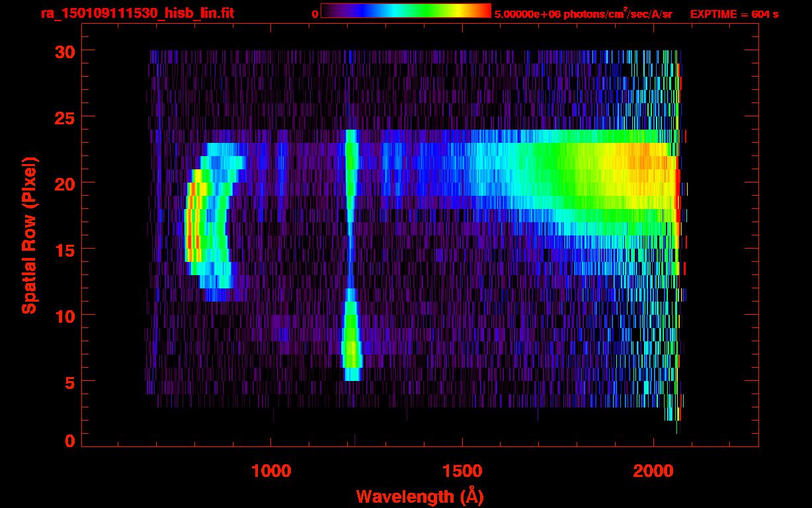
Task: Click the '0' label left of the color bar
Action: coord(315,14)
